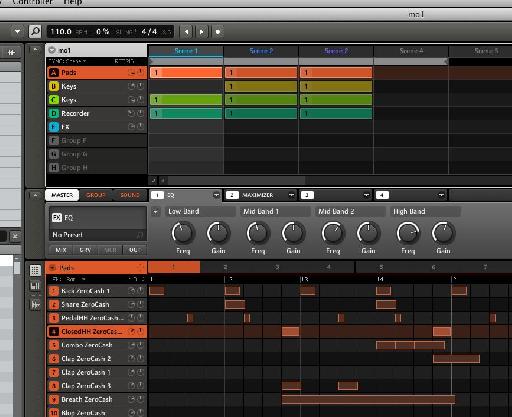This screenshot has width=512, height=417.
Task: Toggle round solo icon on Recorder group
Action: [132, 113]
